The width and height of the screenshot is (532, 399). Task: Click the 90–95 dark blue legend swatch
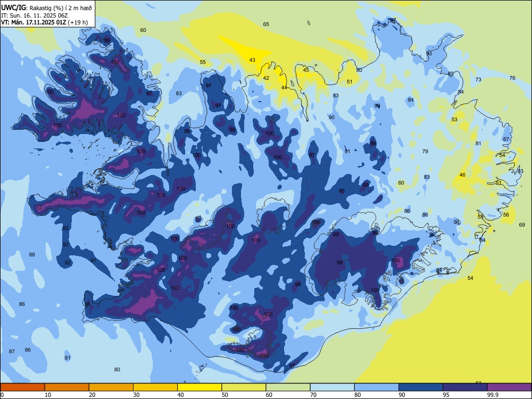tap(421, 387)
